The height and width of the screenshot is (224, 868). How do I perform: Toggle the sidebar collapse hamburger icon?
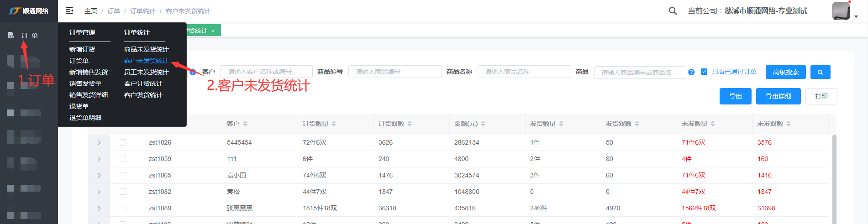click(x=69, y=10)
